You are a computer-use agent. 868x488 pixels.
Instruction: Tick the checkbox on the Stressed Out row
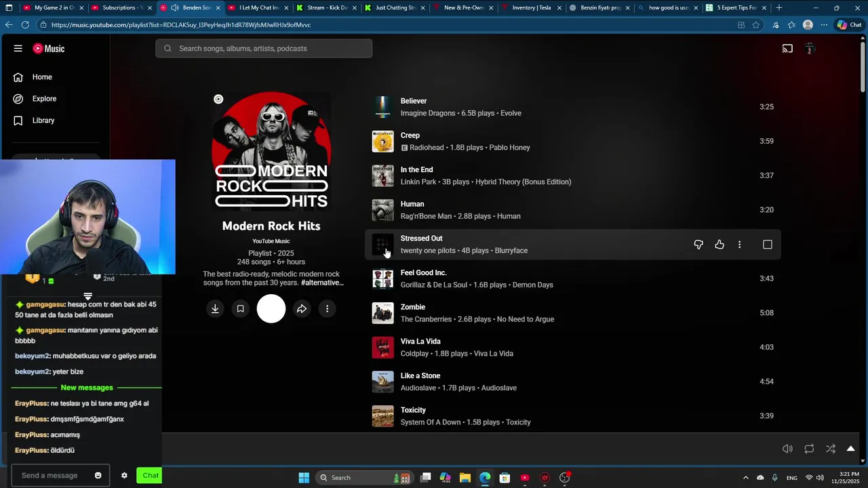click(768, 245)
